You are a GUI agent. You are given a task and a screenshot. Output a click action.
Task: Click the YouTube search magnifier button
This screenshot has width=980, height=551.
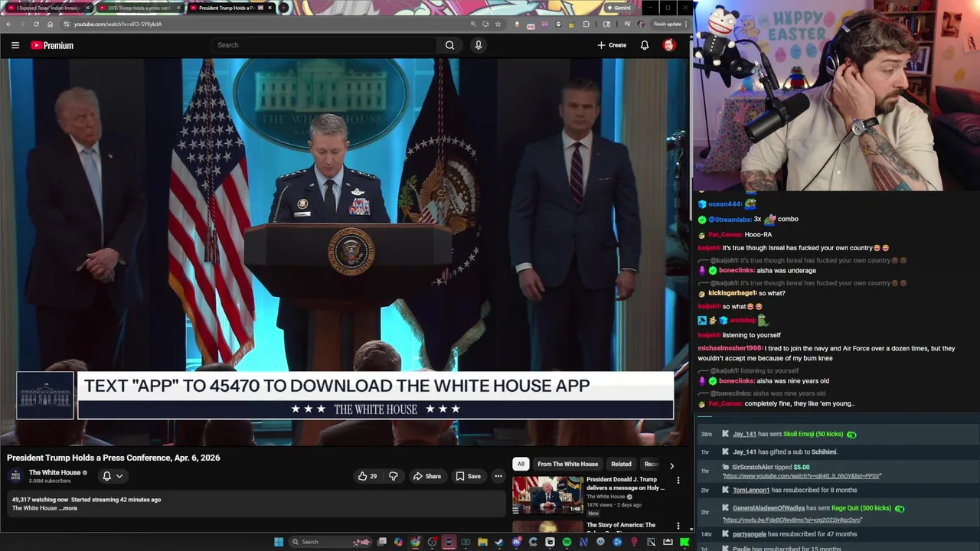coord(450,45)
